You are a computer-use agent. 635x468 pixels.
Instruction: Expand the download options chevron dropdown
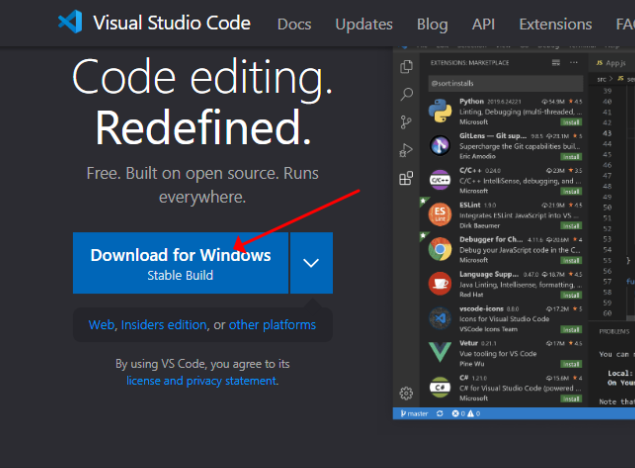click(311, 263)
